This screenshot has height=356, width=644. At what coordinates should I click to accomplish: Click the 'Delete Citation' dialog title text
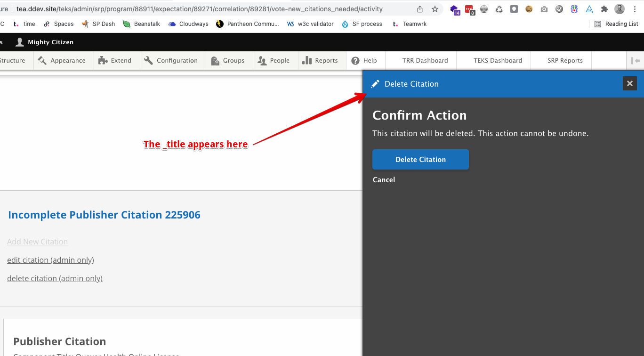[x=411, y=84]
